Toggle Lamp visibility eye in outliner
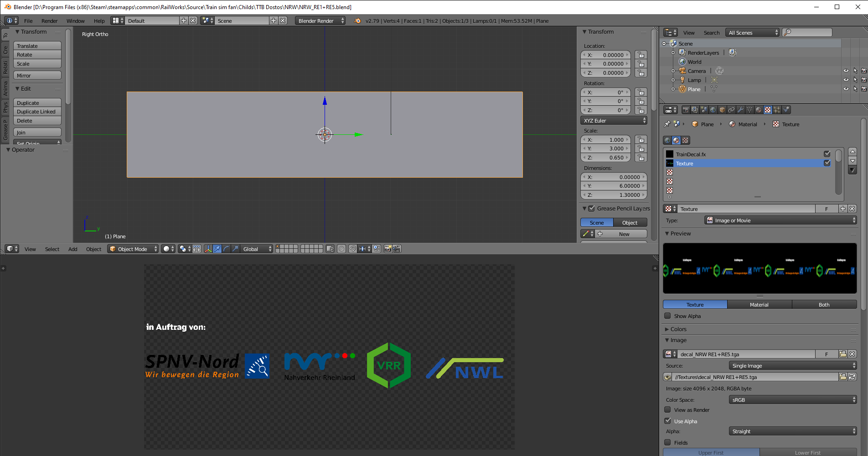Image resolution: width=868 pixels, height=456 pixels. click(x=846, y=80)
